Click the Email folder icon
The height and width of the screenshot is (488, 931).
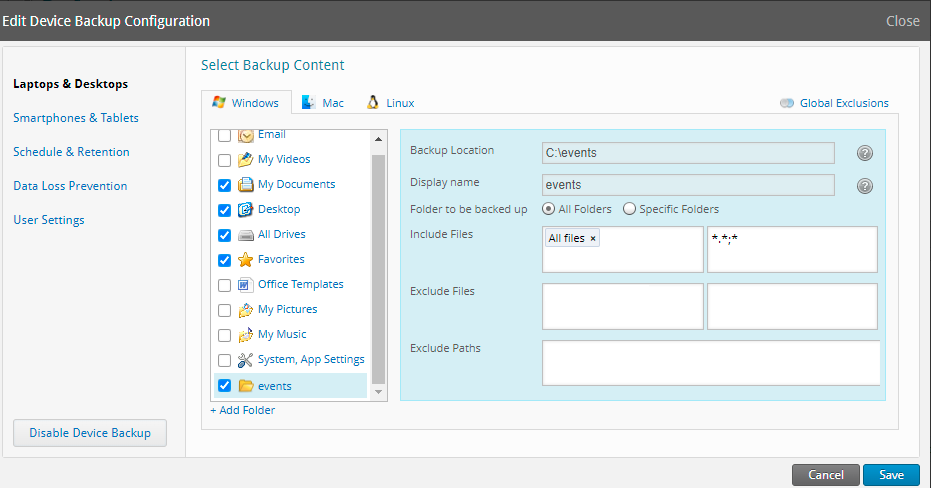pyautogui.click(x=246, y=136)
